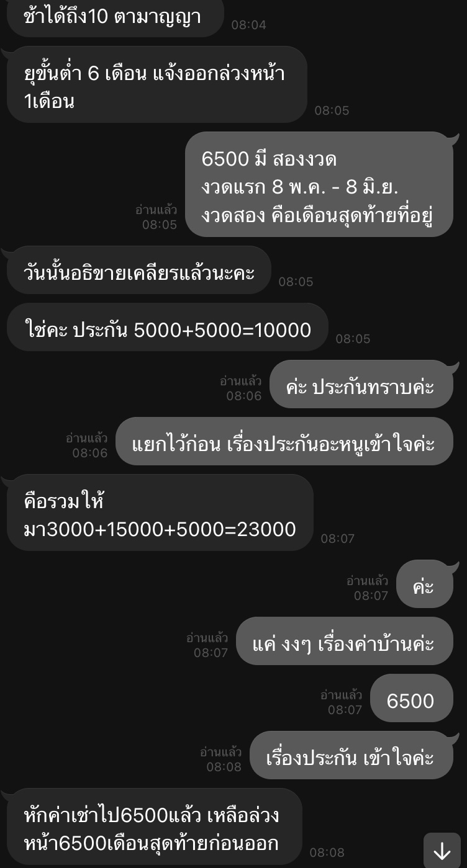Tap "อ่านแล้ว 08:05" beside the installment message

[x=156, y=217]
